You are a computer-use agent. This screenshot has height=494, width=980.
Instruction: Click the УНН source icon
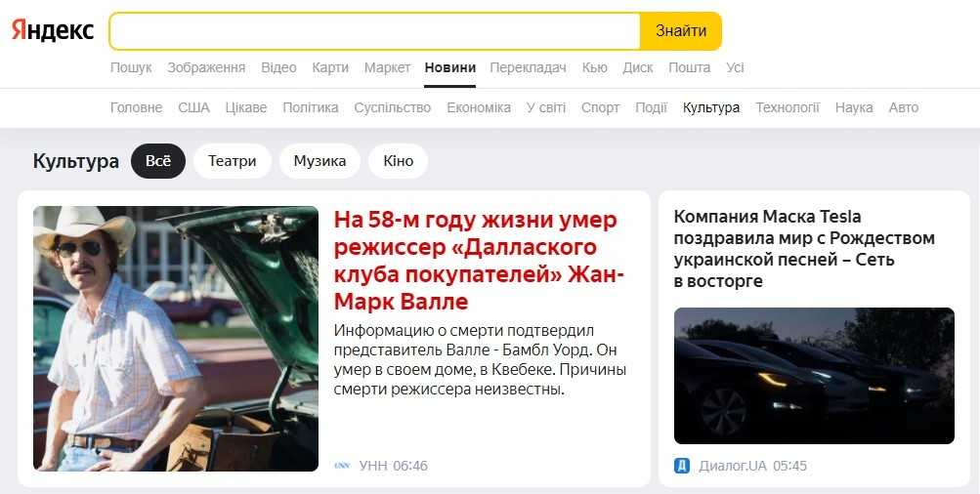coord(342,466)
